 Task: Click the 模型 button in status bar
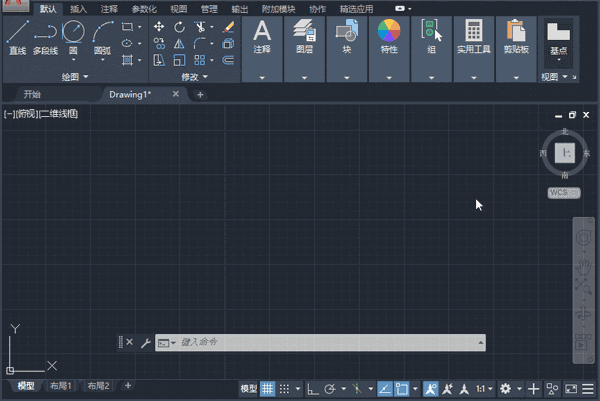click(248, 388)
